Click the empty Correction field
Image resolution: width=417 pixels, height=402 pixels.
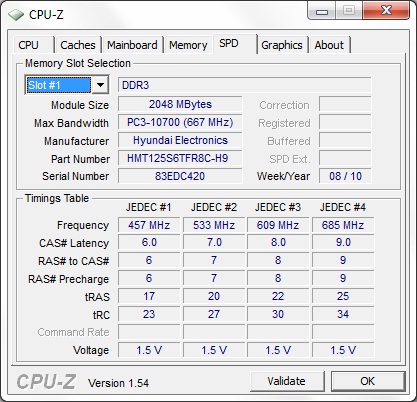pos(345,104)
